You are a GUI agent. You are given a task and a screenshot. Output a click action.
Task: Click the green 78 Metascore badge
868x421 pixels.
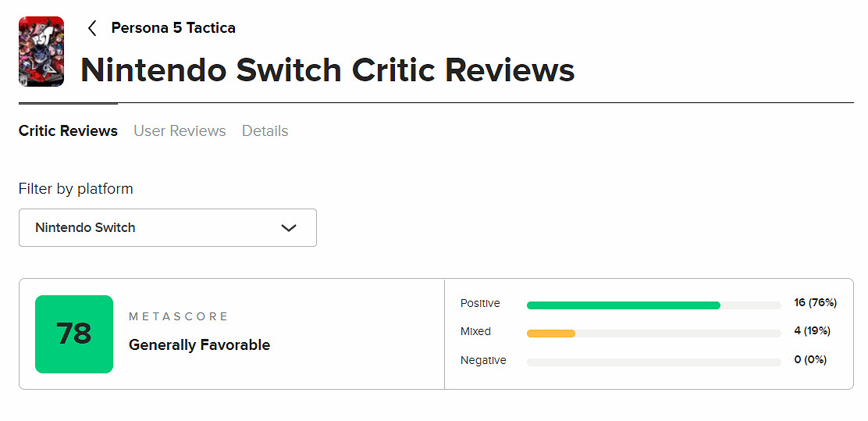pos(74,334)
